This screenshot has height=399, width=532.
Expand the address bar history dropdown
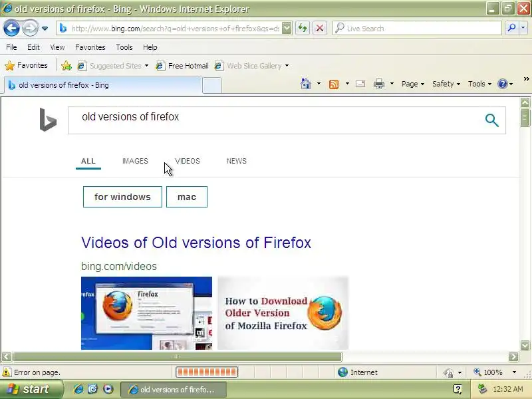coord(287,28)
